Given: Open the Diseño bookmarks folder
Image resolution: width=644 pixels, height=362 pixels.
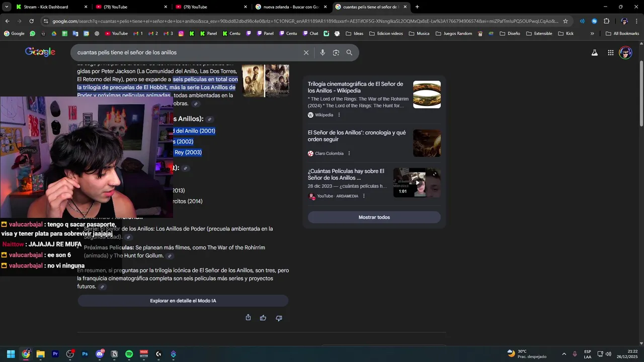Looking at the screenshot, I should tap(509, 34).
